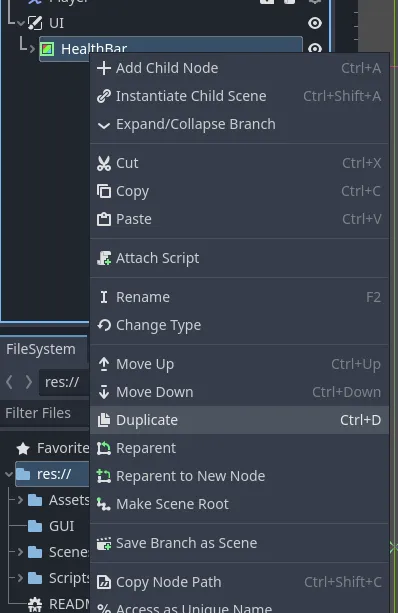Click the Copy icon in context menu

tap(104, 191)
